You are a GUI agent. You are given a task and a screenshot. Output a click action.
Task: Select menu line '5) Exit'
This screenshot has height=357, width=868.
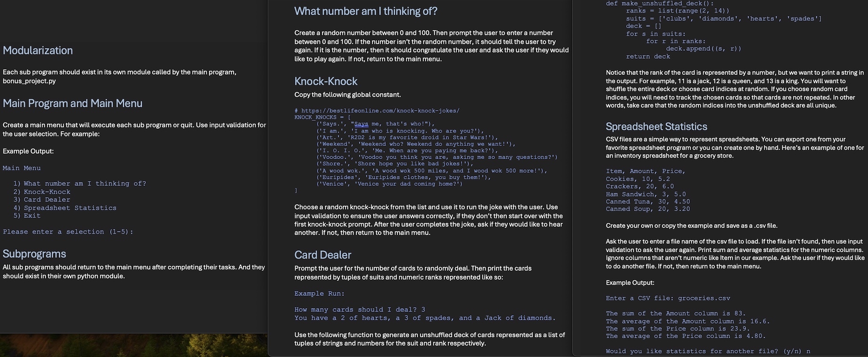27,215
